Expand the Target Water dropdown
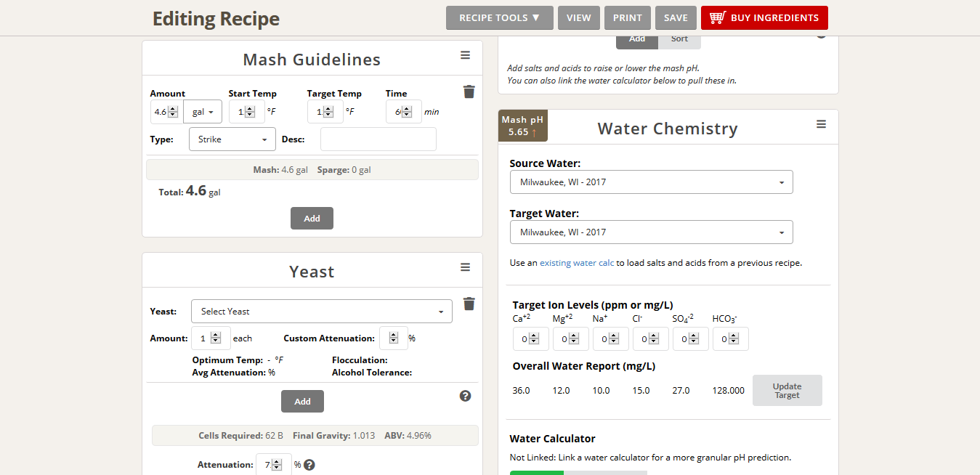The height and width of the screenshot is (475, 980). (651, 232)
